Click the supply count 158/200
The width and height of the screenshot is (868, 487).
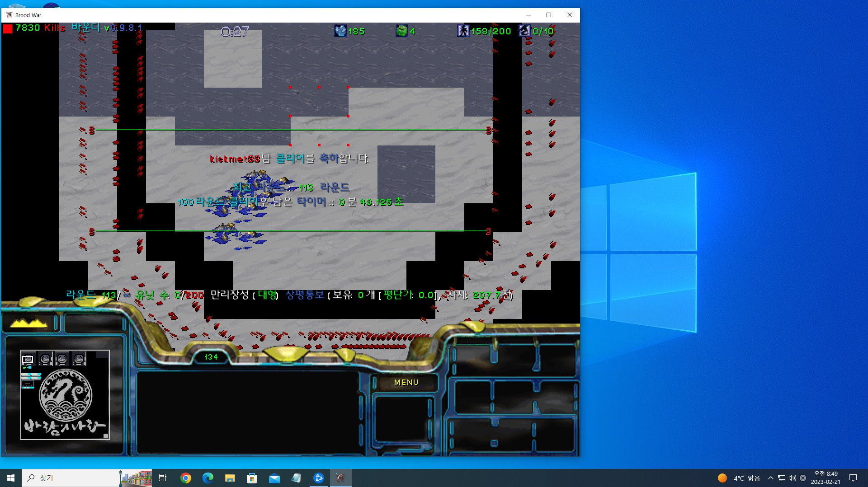(491, 31)
